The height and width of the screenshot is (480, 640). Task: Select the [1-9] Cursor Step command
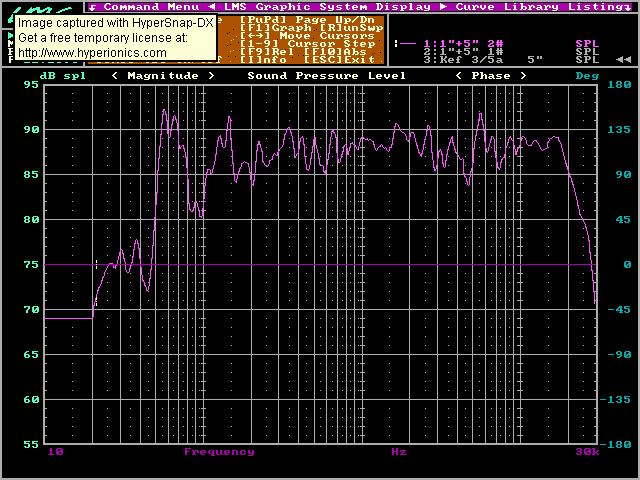pyautogui.click(x=307, y=44)
